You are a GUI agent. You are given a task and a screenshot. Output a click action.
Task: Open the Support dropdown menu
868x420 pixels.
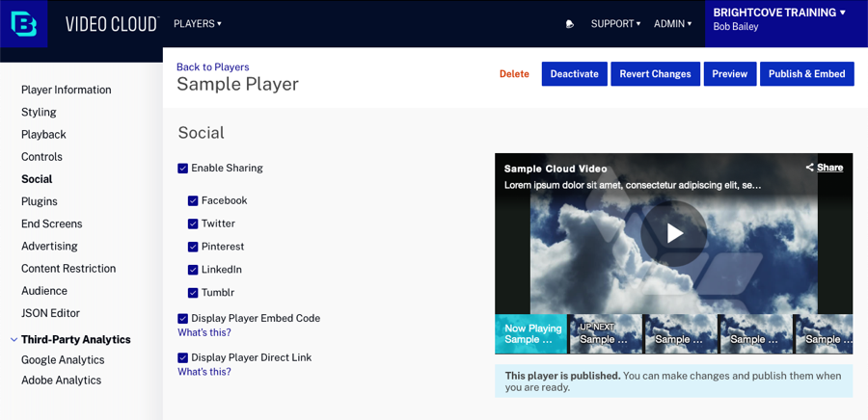click(x=615, y=24)
